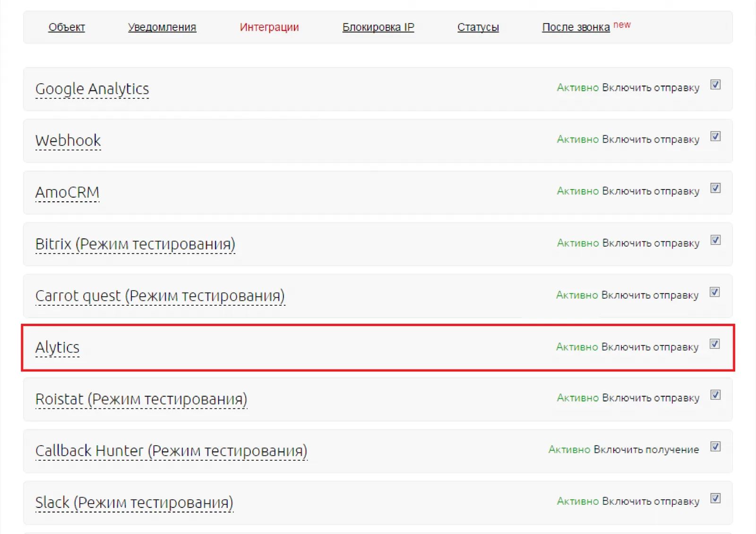Expand AmoCRM integration settings
This screenshot has height=534, width=756.
(67, 192)
